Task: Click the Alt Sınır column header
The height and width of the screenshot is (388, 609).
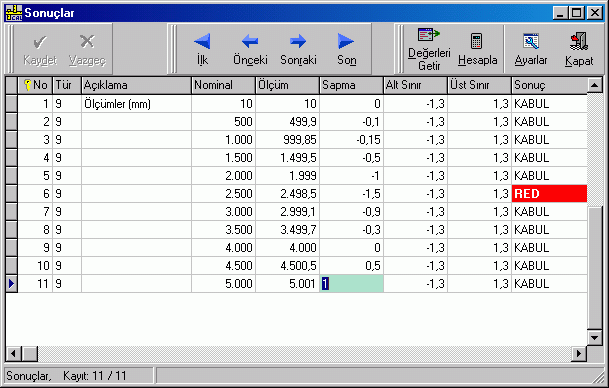Action: pos(416,85)
